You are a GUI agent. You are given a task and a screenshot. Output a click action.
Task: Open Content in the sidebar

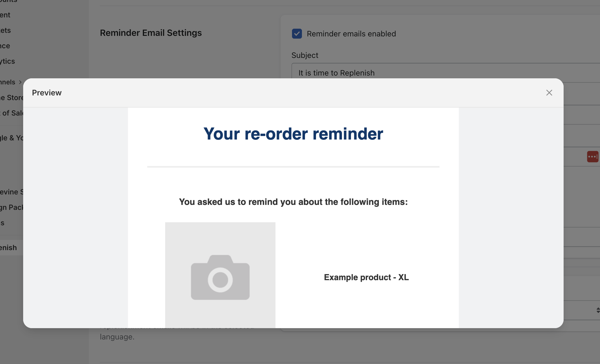tap(6, 15)
